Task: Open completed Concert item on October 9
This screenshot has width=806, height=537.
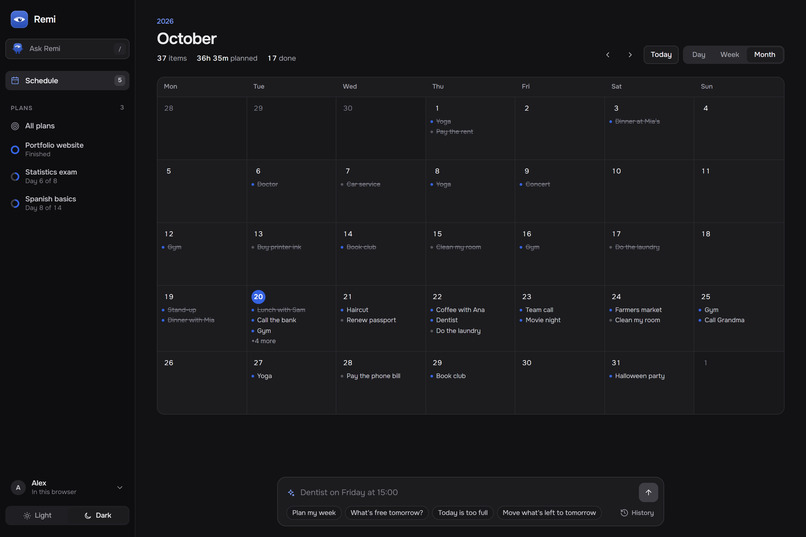Action: pyautogui.click(x=538, y=184)
